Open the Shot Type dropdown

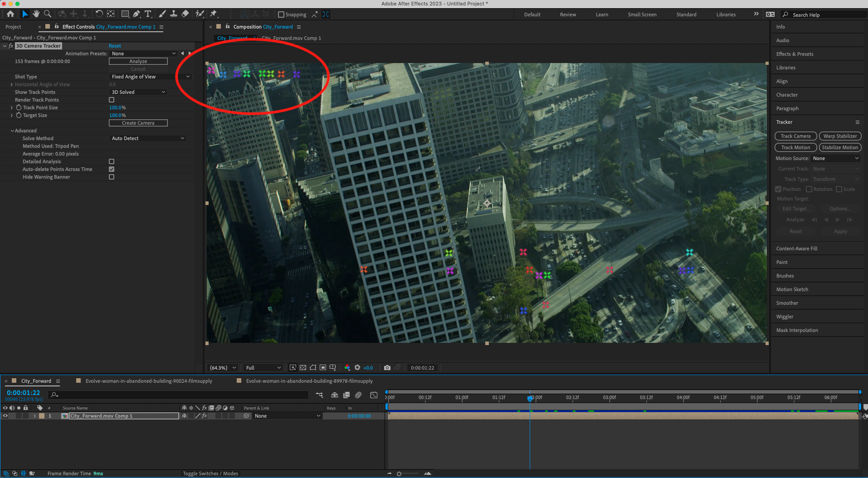click(x=150, y=76)
